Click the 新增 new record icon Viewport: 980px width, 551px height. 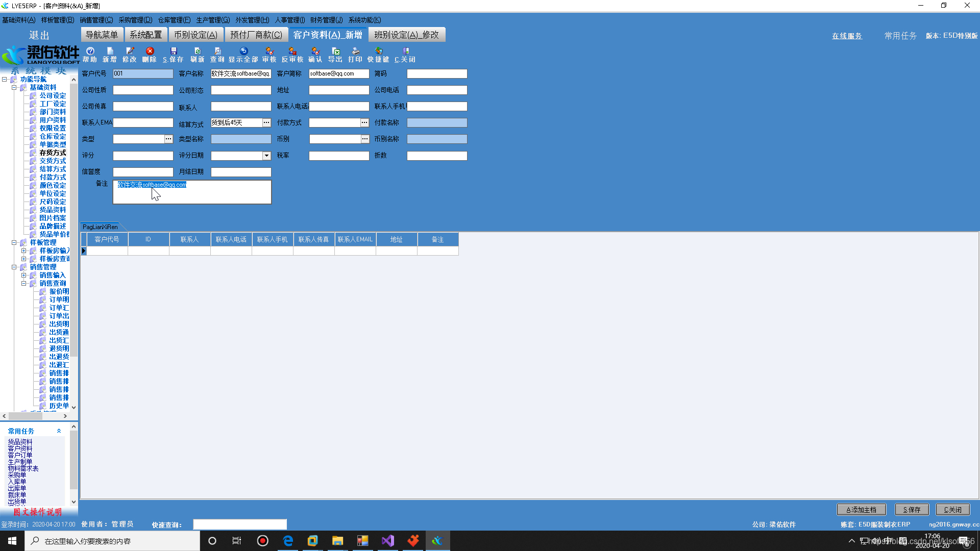pyautogui.click(x=110, y=52)
